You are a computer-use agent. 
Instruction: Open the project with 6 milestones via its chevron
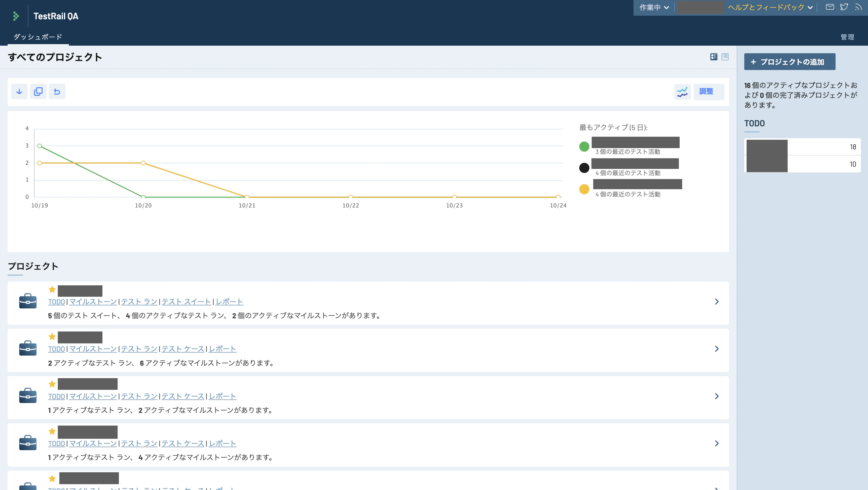(717, 349)
